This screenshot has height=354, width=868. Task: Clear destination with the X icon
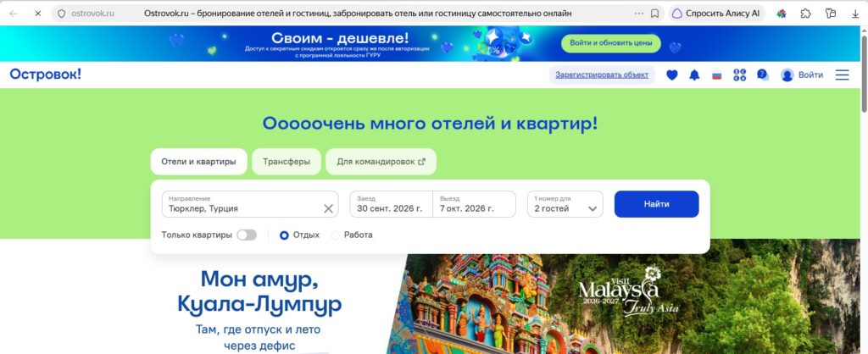pos(328,208)
